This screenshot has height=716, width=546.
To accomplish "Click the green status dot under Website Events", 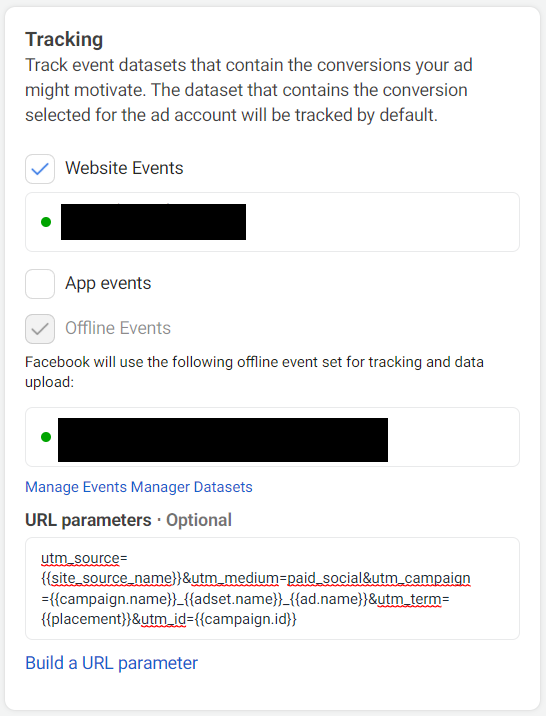I will pos(46,222).
